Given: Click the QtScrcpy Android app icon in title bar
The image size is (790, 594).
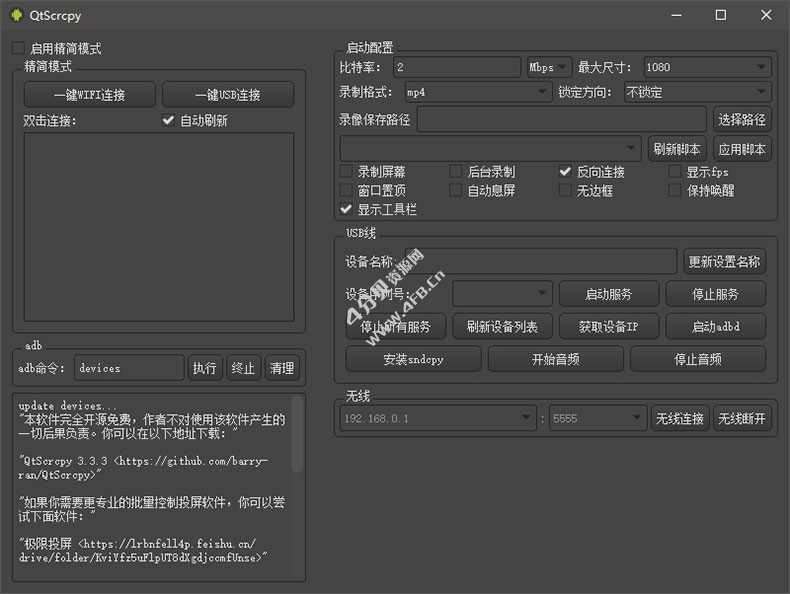Looking at the screenshot, I should click(16, 15).
